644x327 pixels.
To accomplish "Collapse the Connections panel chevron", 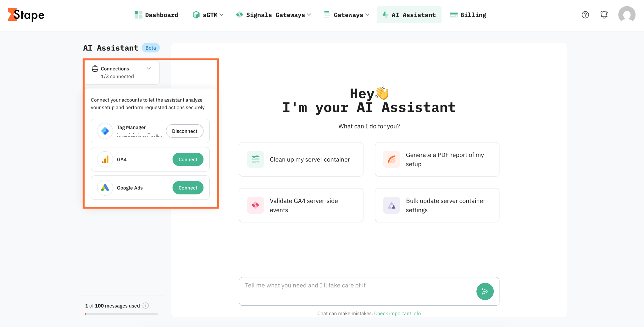I will tap(149, 68).
